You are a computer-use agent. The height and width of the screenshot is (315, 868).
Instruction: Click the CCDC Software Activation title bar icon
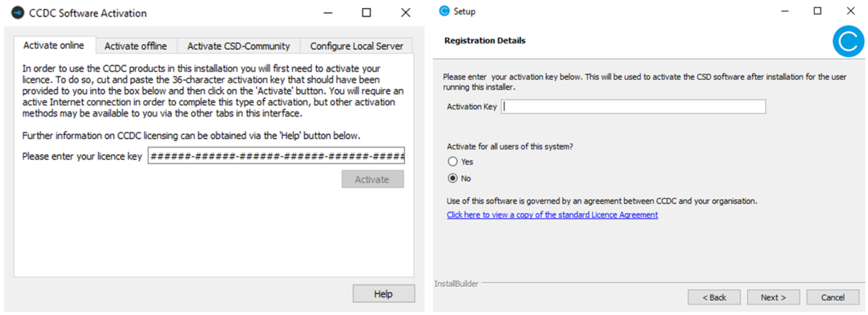[x=18, y=13]
